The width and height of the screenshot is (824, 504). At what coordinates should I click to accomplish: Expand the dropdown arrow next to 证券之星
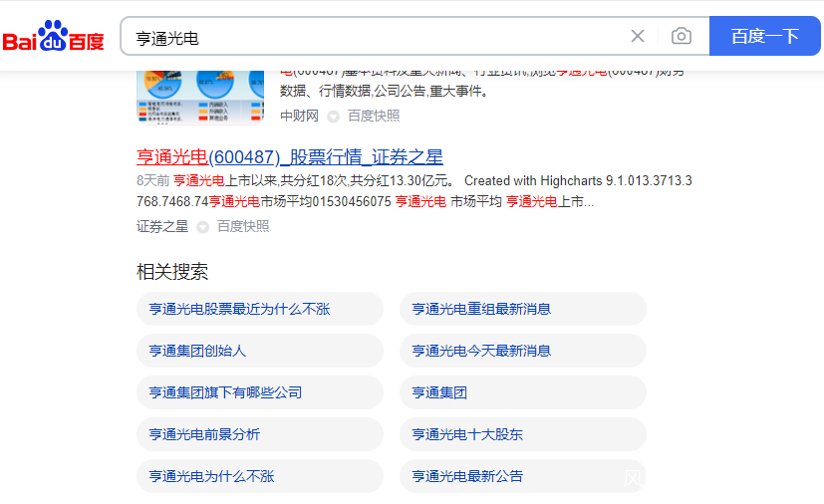(x=203, y=227)
